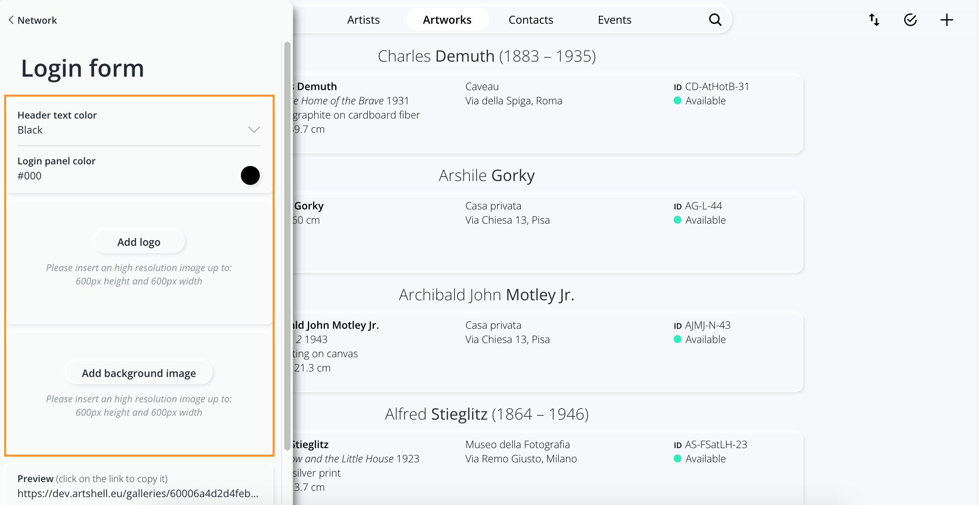Click the Add logo button
The width and height of the screenshot is (980, 505).
point(139,242)
